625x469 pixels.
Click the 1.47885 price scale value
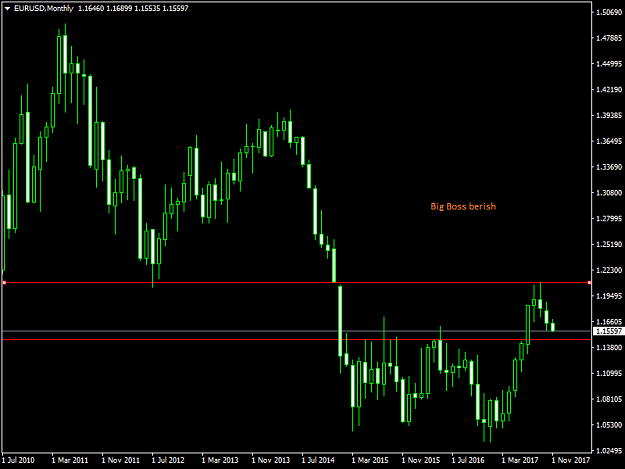[x=609, y=38]
